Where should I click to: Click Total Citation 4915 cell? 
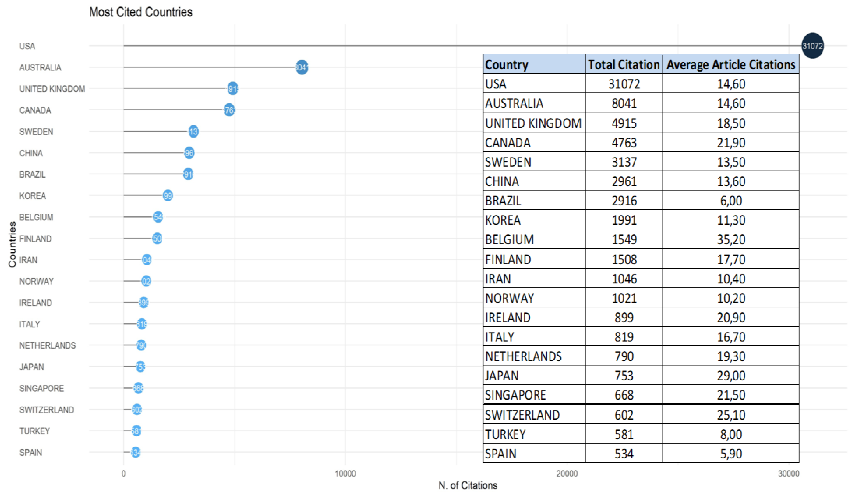[624, 123]
